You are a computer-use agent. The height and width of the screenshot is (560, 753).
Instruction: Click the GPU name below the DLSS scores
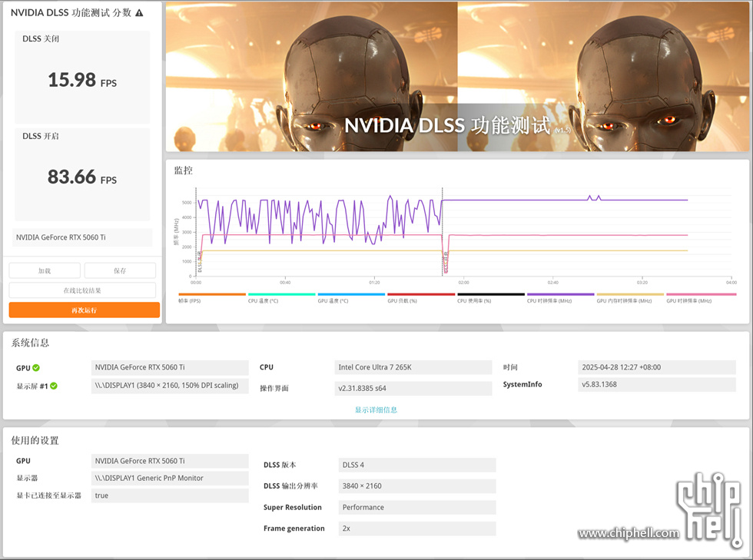pyautogui.click(x=82, y=237)
